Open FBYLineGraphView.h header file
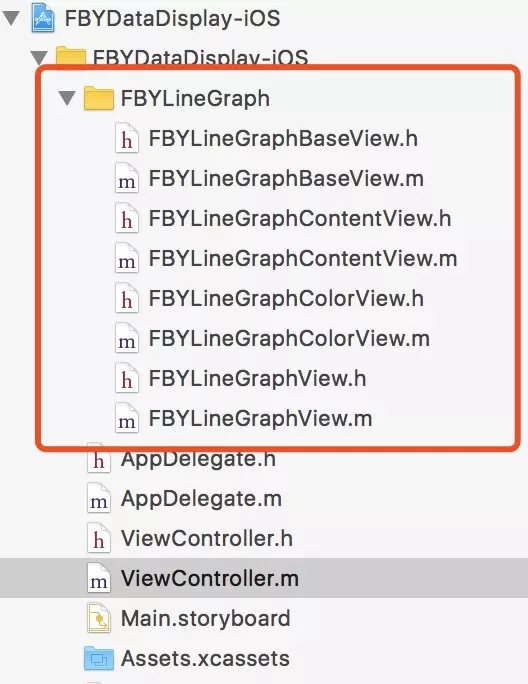Image resolution: width=528 pixels, height=684 pixels. 257,379
